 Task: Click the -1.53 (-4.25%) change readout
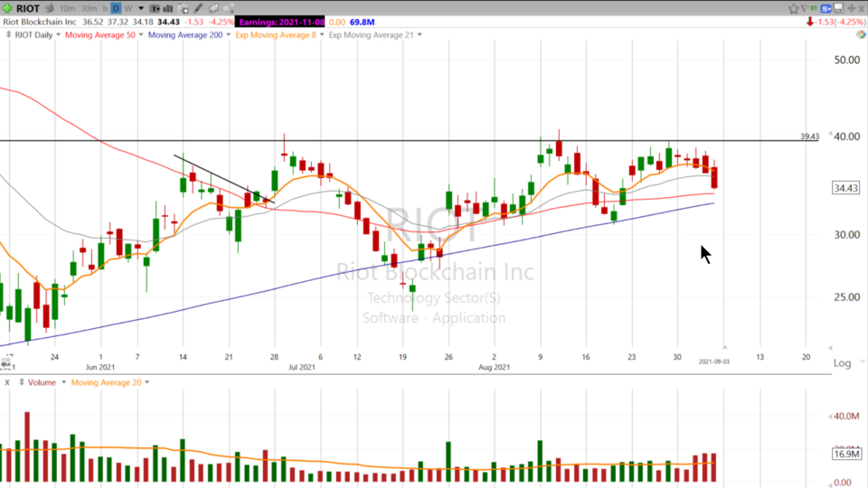click(841, 22)
